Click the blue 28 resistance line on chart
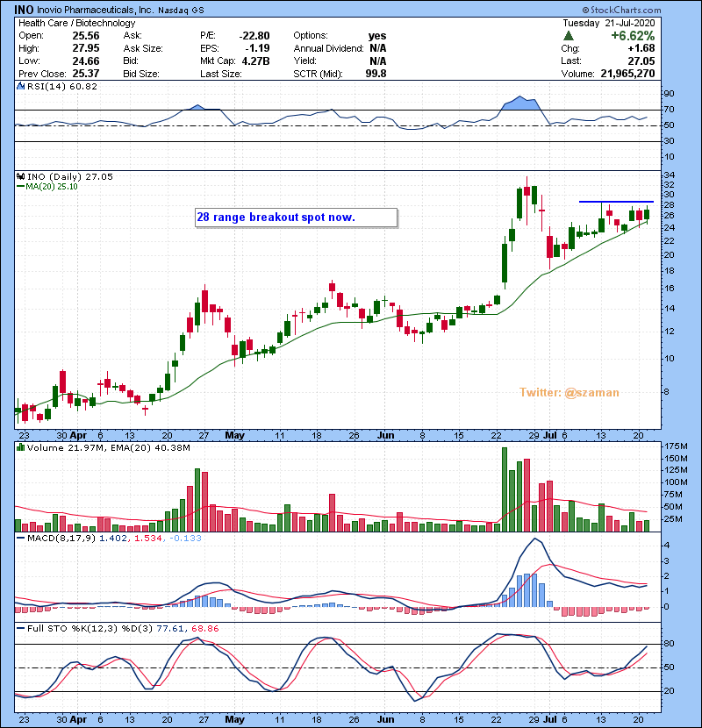702x728 pixels. [616, 202]
